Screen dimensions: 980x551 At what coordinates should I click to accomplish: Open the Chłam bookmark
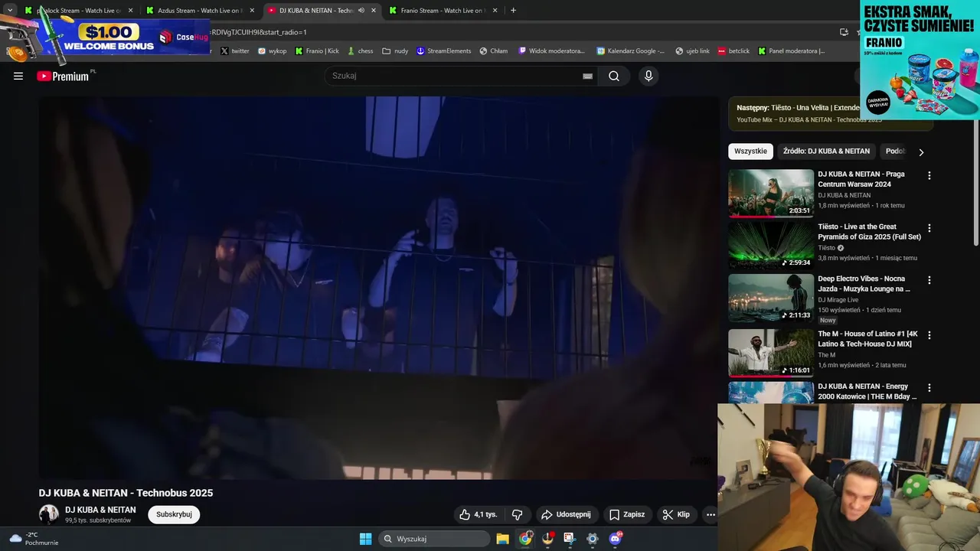point(494,51)
